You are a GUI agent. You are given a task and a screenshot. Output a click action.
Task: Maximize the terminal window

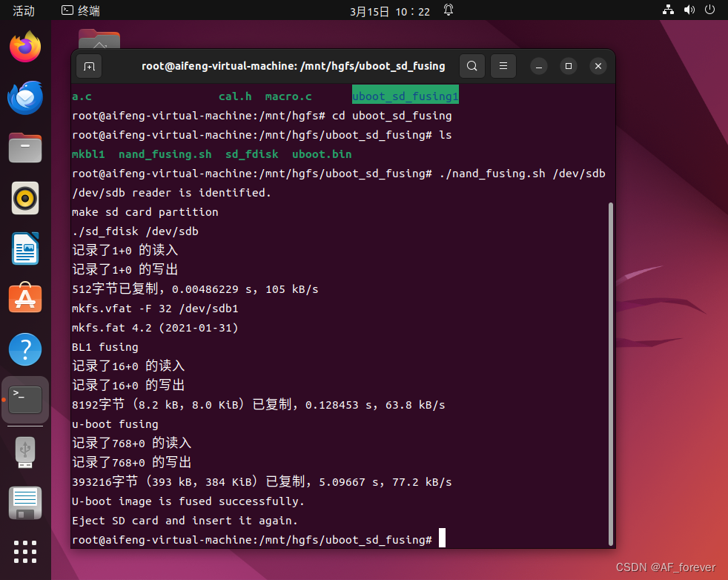coord(569,67)
